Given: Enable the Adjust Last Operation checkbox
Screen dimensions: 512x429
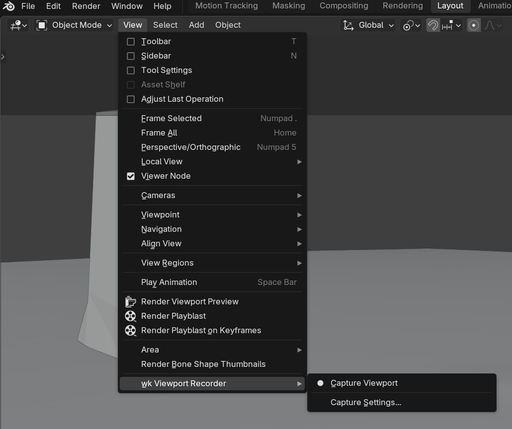Looking at the screenshot, I should click(x=131, y=99).
